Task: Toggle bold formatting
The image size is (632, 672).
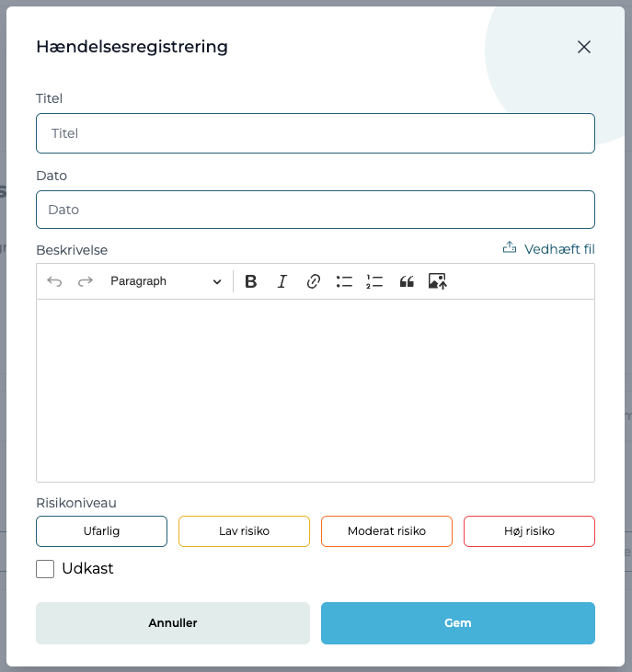Action: point(251,281)
